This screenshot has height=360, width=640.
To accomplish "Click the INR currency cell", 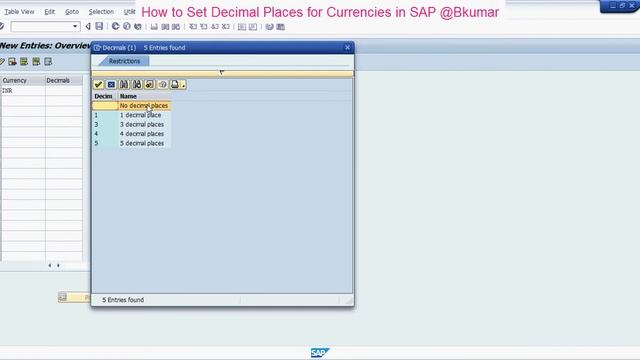I will [23, 91].
